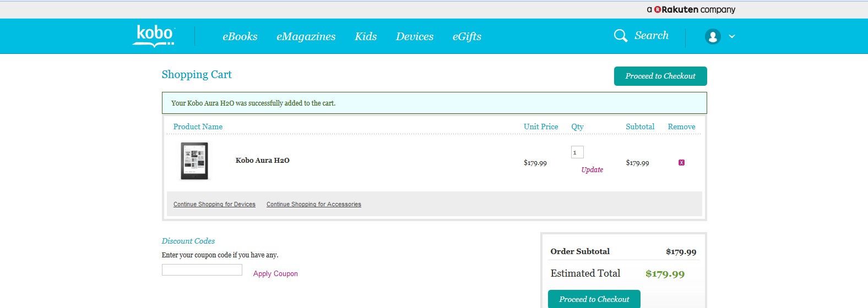Expand the account dropdown chevron

click(x=732, y=36)
